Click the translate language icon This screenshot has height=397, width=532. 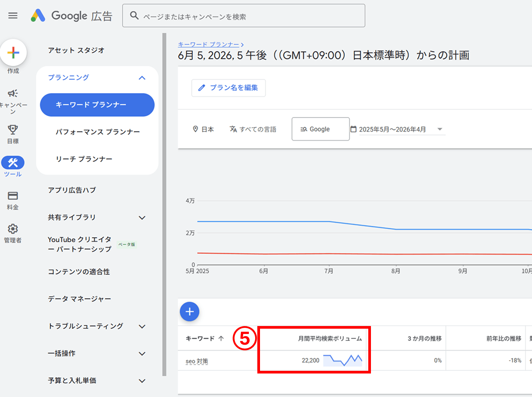tap(233, 129)
